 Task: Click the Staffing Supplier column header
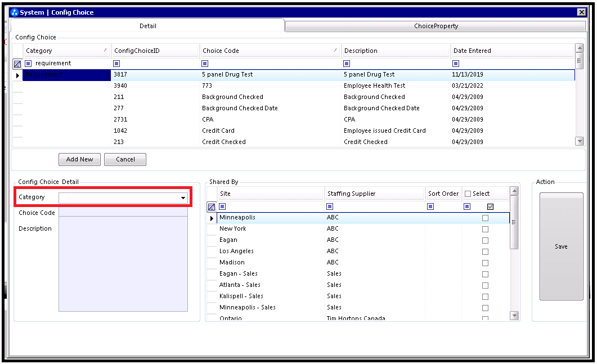375,194
